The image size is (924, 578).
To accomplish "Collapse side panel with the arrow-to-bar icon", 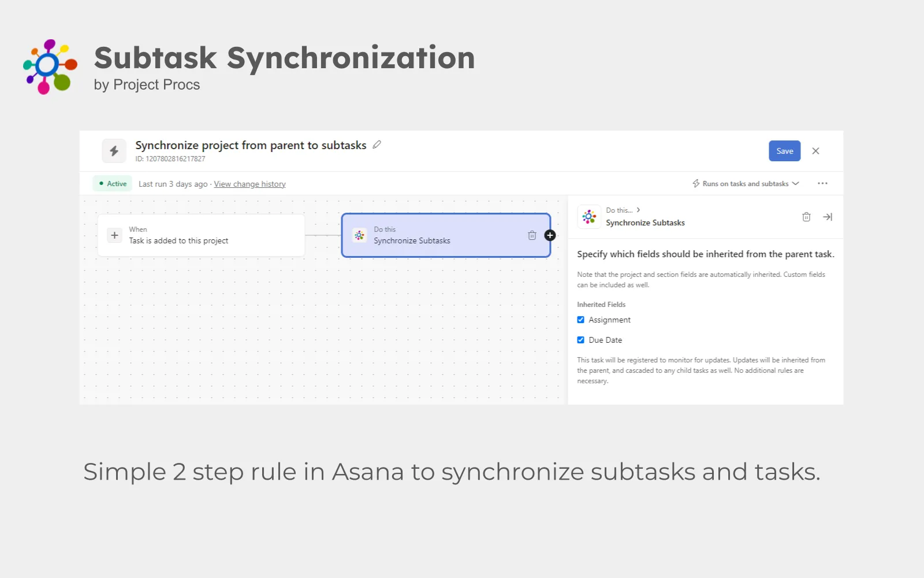I will [828, 217].
